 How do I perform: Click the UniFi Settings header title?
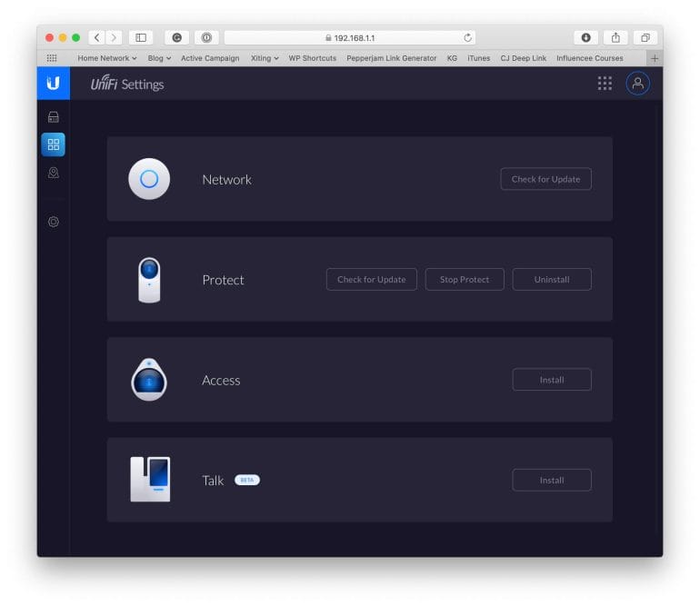pyautogui.click(x=127, y=84)
